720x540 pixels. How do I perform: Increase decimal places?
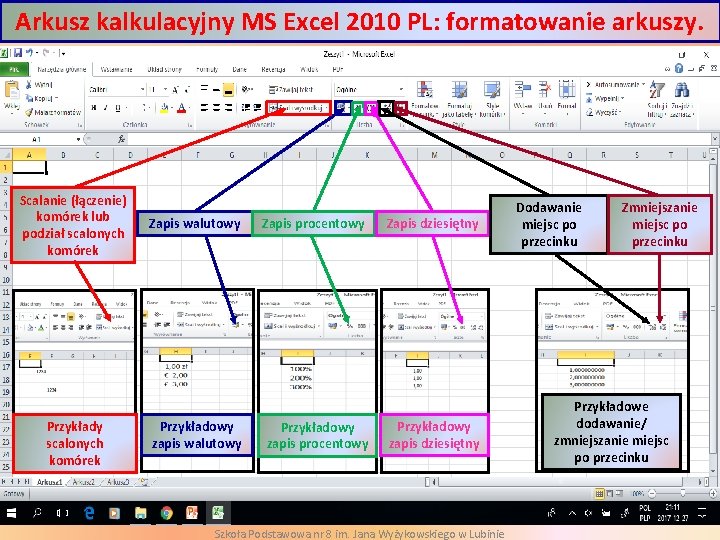coord(387,108)
